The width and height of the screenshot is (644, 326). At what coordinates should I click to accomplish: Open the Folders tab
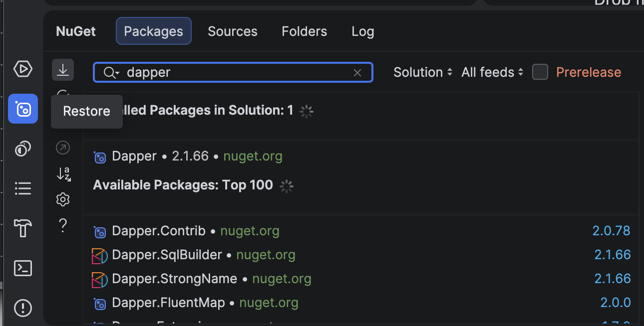304,31
